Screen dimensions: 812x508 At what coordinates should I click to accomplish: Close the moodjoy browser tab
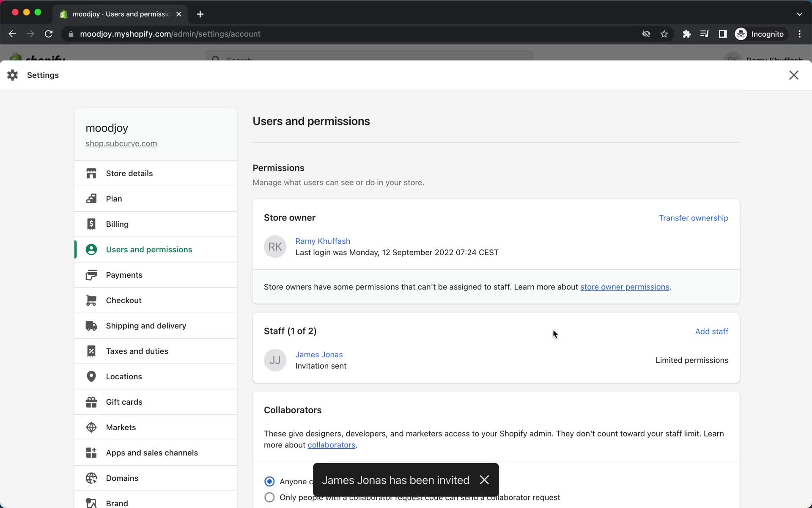(x=179, y=14)
